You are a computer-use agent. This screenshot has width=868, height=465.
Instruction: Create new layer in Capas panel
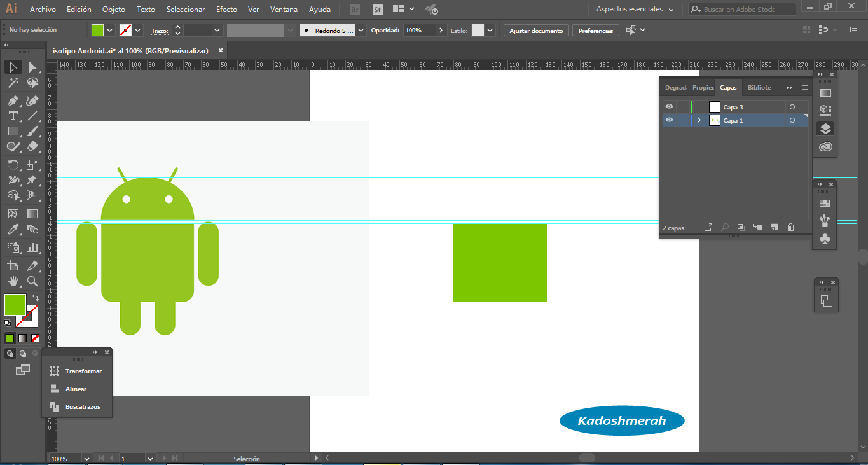774,227
